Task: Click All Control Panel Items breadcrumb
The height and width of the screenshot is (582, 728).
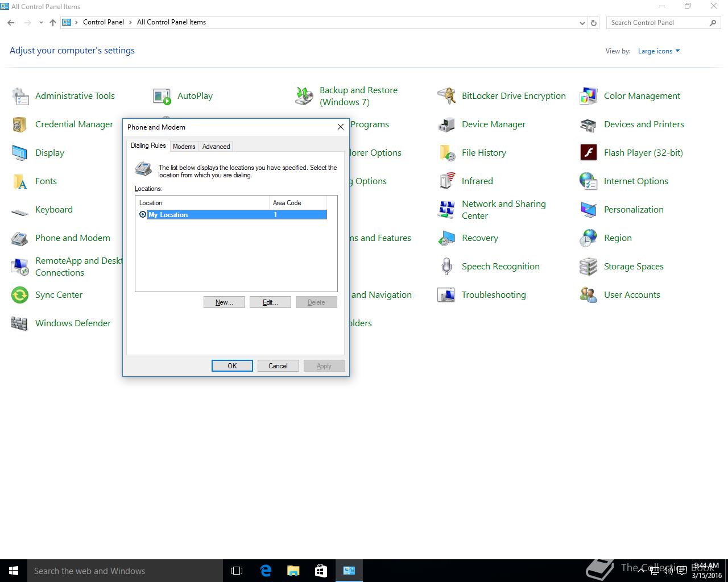Action: (x=171, y=22)
